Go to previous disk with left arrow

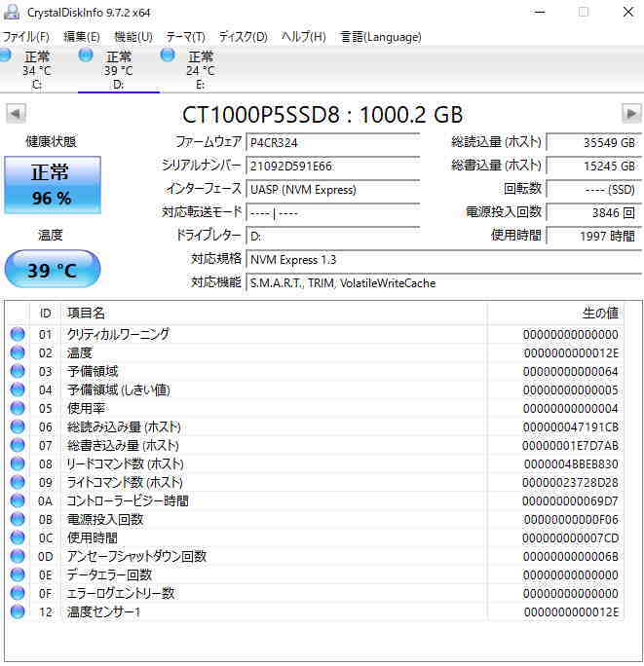click(16, 113)
